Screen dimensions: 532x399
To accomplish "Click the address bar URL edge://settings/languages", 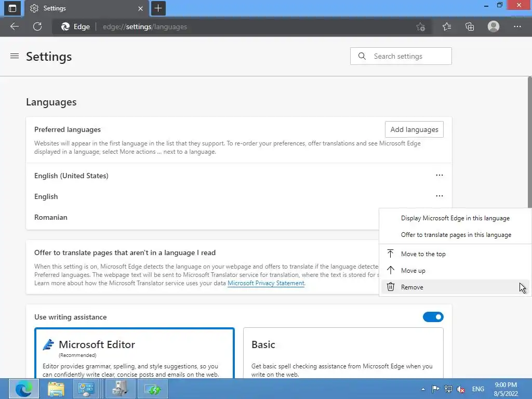I will (x=145, y=27).
